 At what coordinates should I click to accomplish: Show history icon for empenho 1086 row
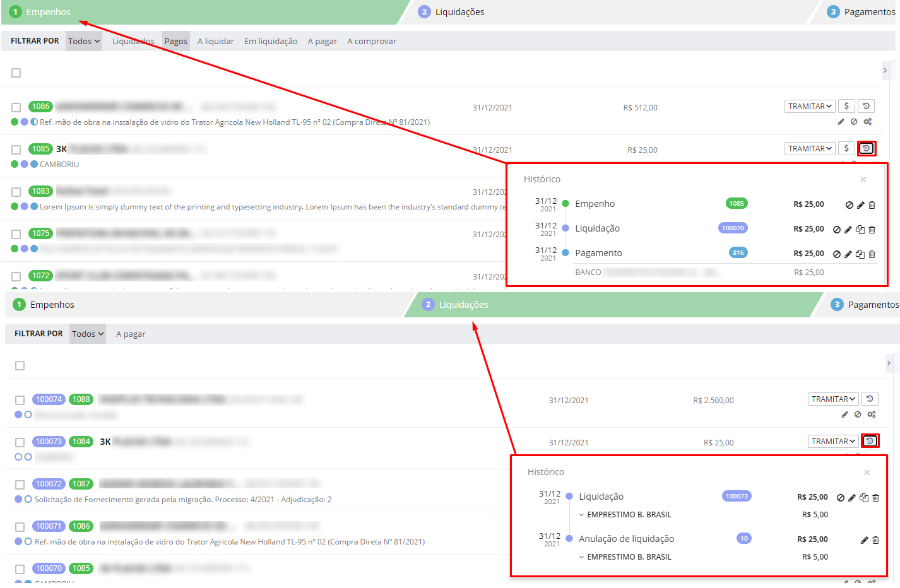tap(866, 106)
